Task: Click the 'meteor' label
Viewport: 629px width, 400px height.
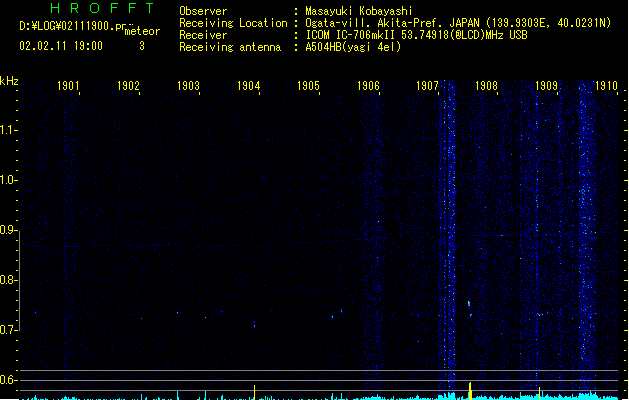Action: pos(142,31)
